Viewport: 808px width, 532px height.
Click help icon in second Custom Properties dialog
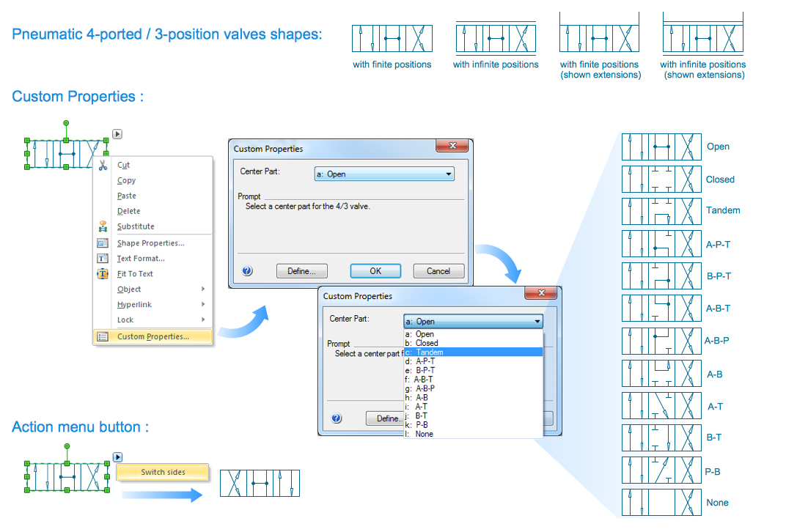pos(337,418)
